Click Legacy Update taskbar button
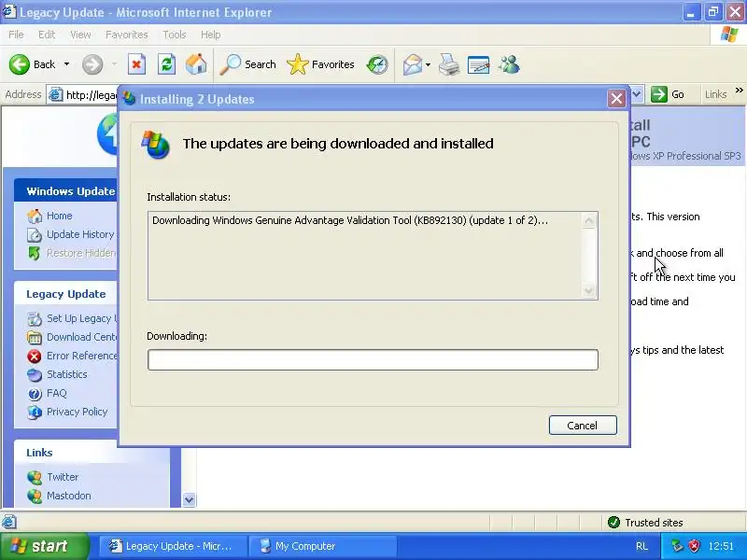The height and width of the screenshot is (560, 747). pyautogui.click(x=174, y=546)
